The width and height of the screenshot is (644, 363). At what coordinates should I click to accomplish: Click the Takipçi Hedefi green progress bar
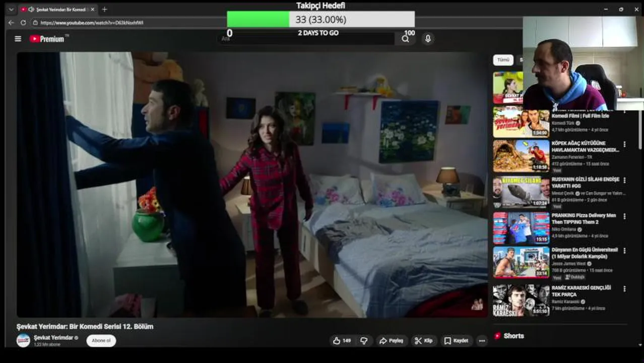(320, 19)
